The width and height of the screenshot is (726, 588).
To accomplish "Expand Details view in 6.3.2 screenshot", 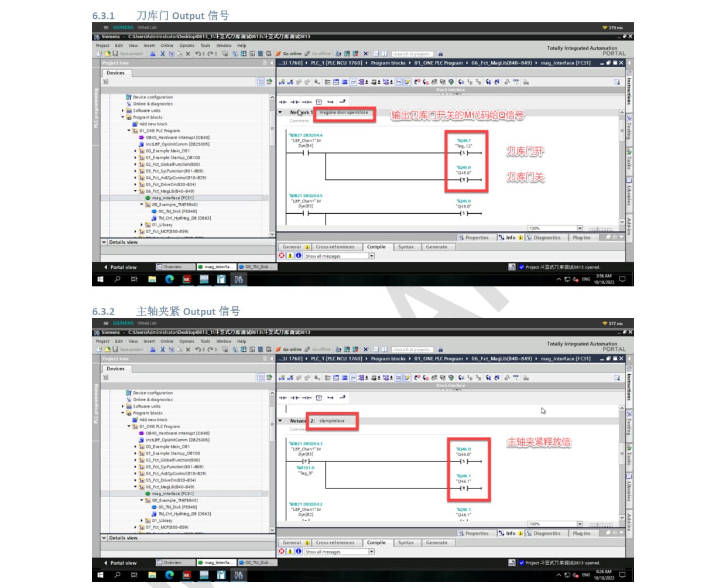I will coord(104,538).
